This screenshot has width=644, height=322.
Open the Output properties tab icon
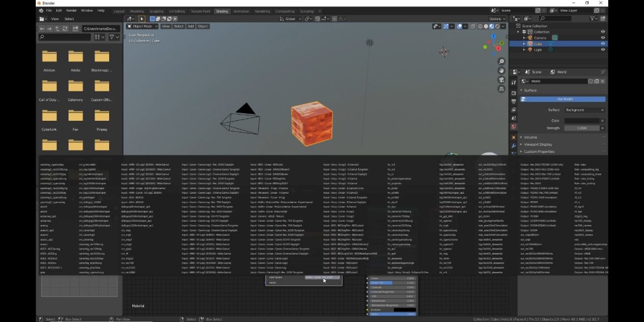[513, 101]
